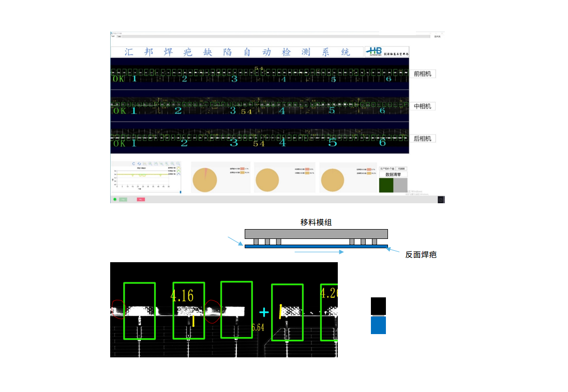Switch to the Tab2 tab
568x392 pixels.
click(119, 37)
